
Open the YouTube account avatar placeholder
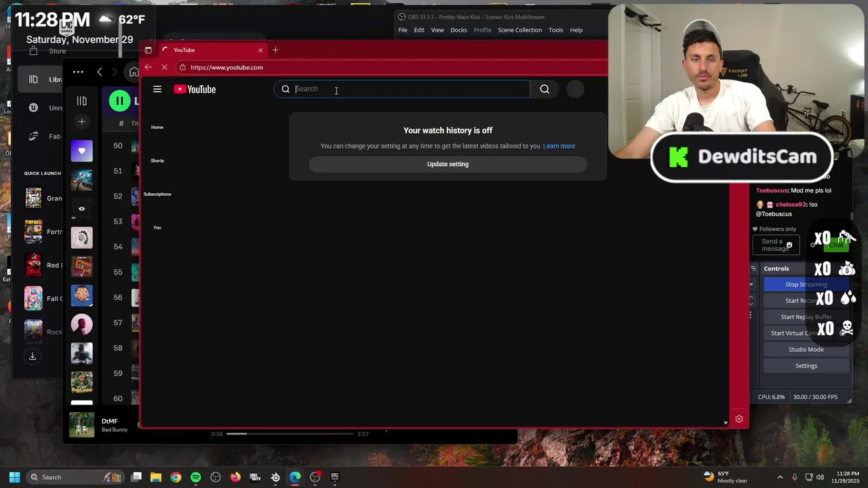pos(575,89)
